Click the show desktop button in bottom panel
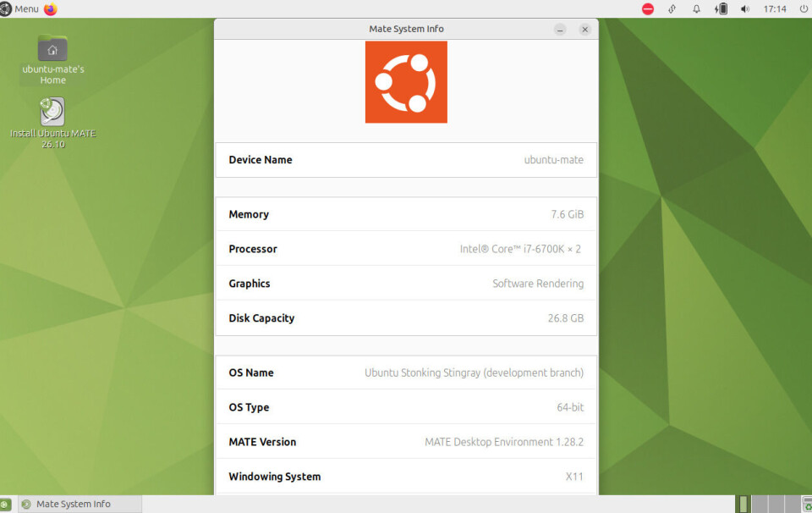Image resolution: width=812 pixels, height=513 pixels. (x=6, y=505)
